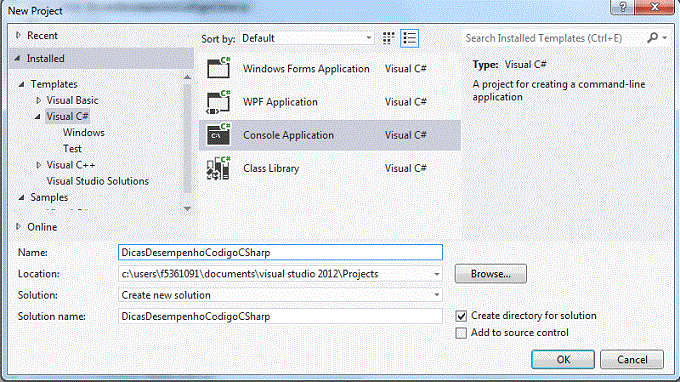The height and width of the screenshot is (382, 680).
Task: Click the Class Library template icon
Action: (x=218, y=168)
